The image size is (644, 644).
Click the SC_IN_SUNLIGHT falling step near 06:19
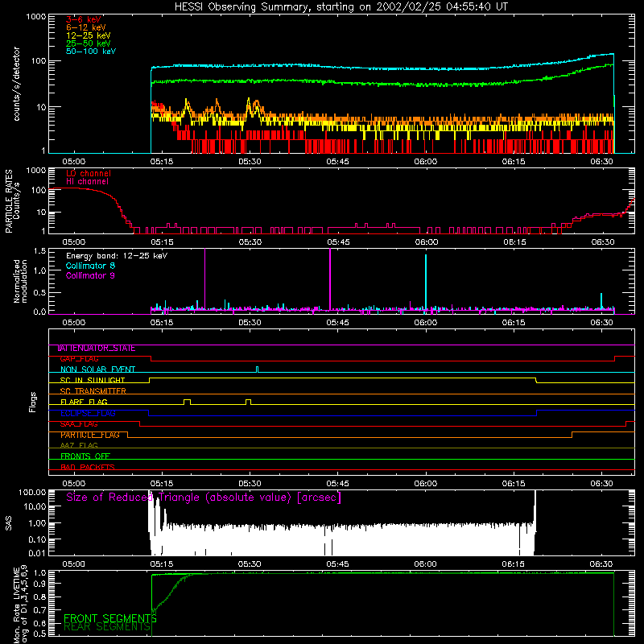tap(536, 380)
